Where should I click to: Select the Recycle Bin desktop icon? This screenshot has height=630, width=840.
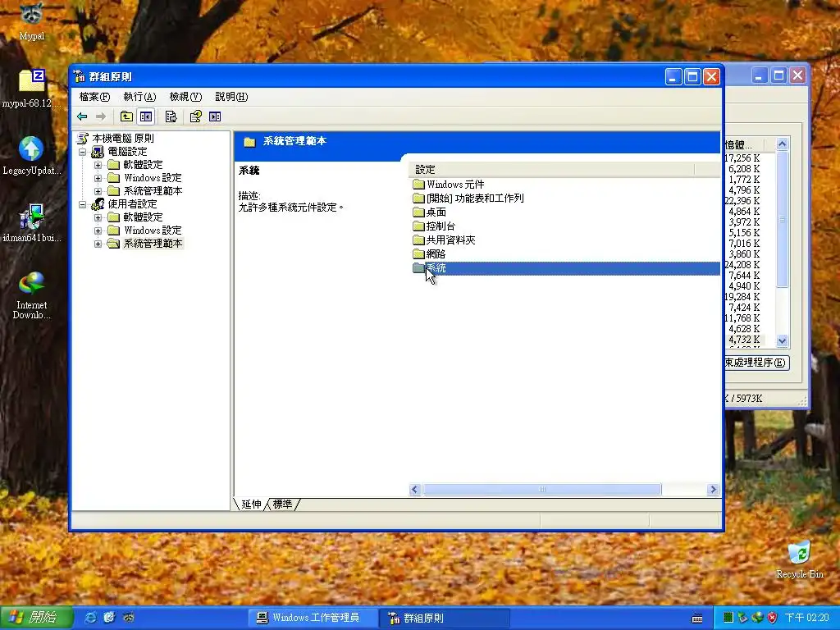[799, 559]
